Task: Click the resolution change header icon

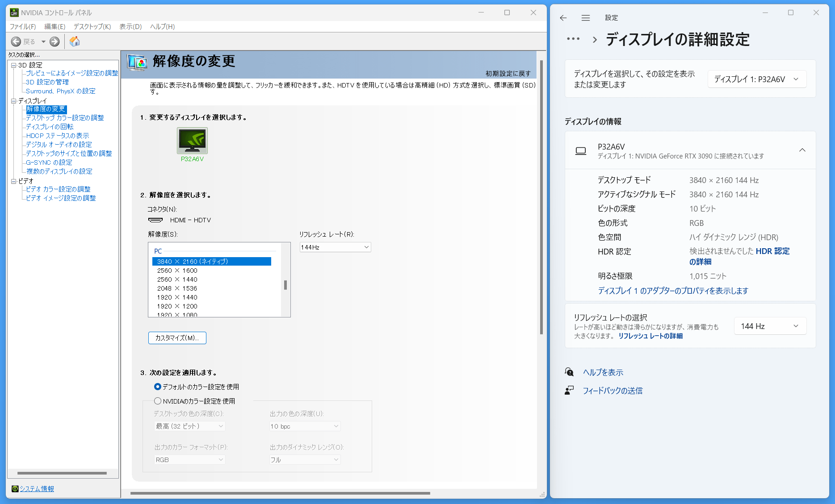Action: coord(137,62)
